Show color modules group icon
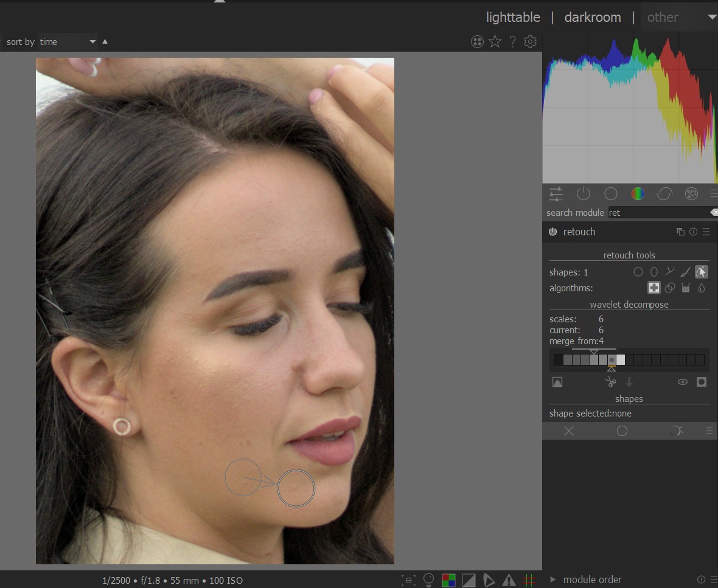The height and width of the screenshot is (588, 718). pos(638,194)
